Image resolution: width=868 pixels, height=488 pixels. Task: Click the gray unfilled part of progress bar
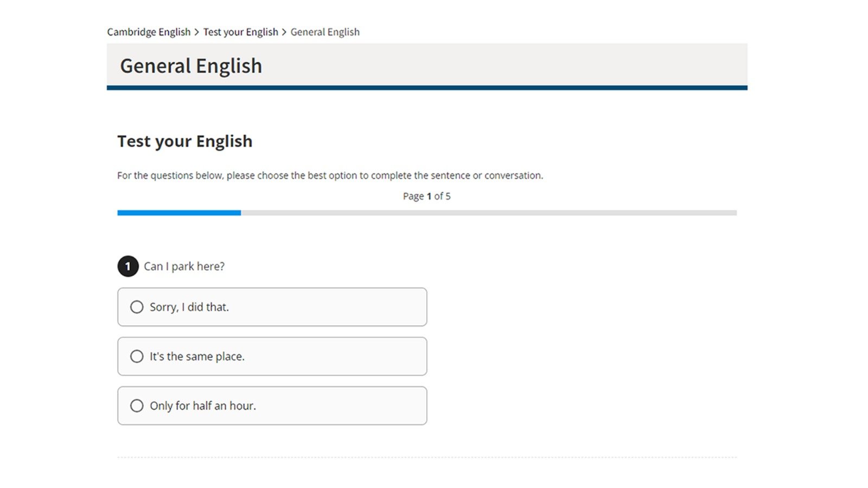(x=488, y=213)
